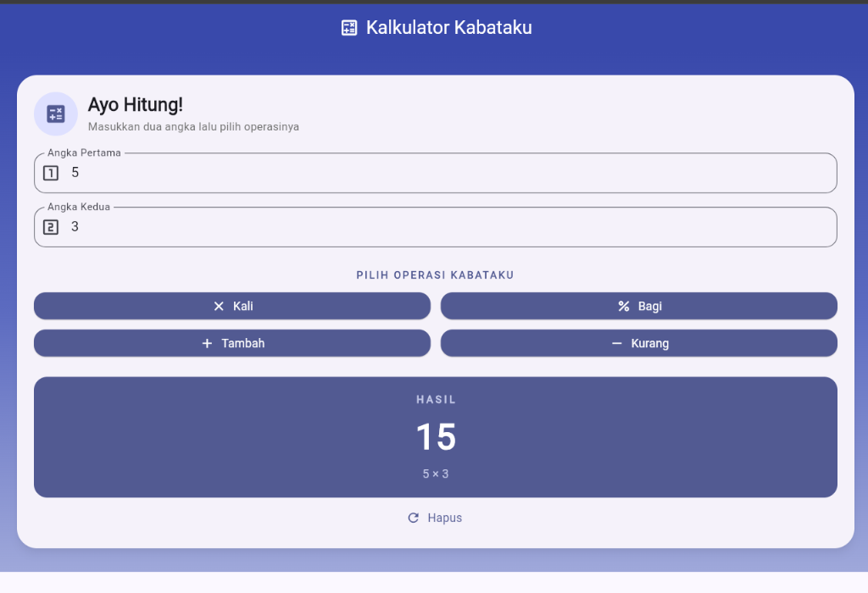The image size is (868, 593).
Task: Click the plus icon on Tambah
Action: click(x=207, y=344)
